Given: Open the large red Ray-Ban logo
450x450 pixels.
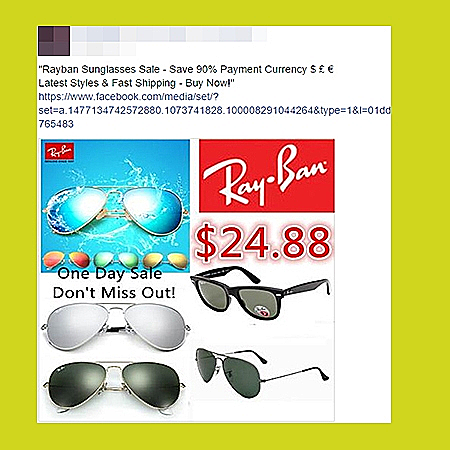Looking at the screenshot, I should pos(267,176).
